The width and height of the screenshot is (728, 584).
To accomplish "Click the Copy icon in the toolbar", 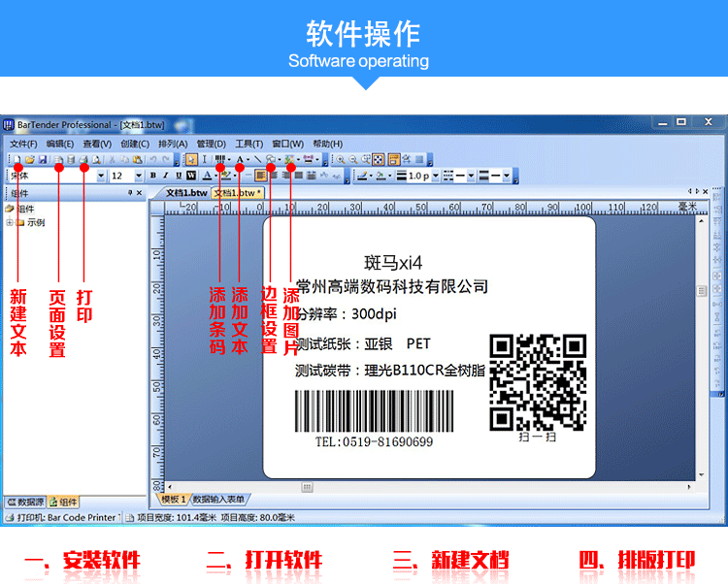I will [x=124, y=159].
